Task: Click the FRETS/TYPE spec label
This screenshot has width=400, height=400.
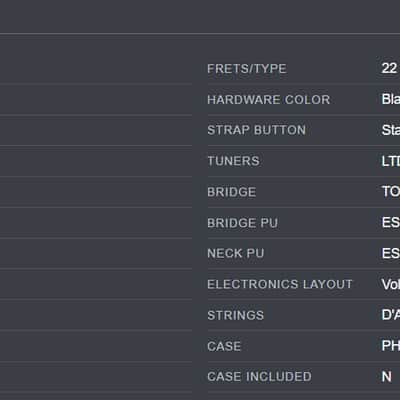Action: click(x=247, y=69)
